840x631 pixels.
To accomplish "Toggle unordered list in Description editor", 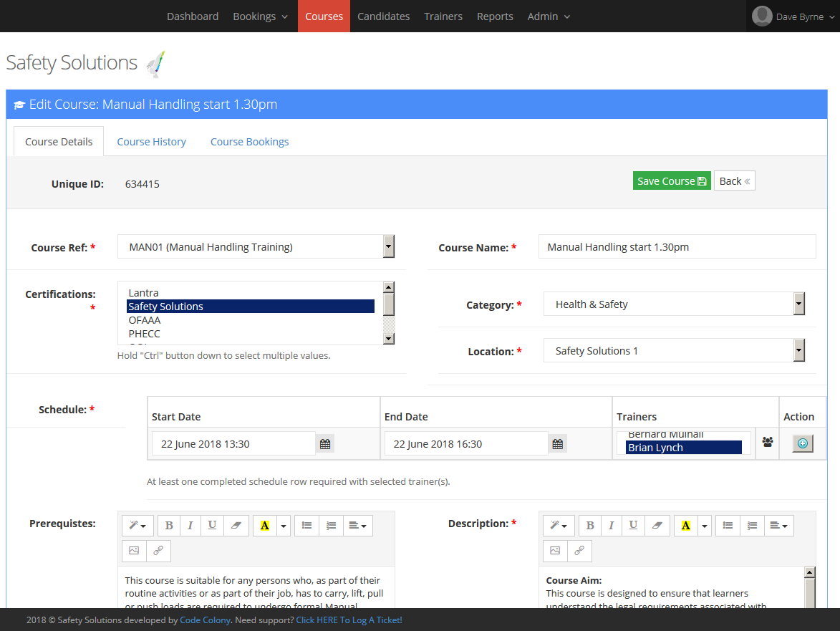I will point(728,526).
